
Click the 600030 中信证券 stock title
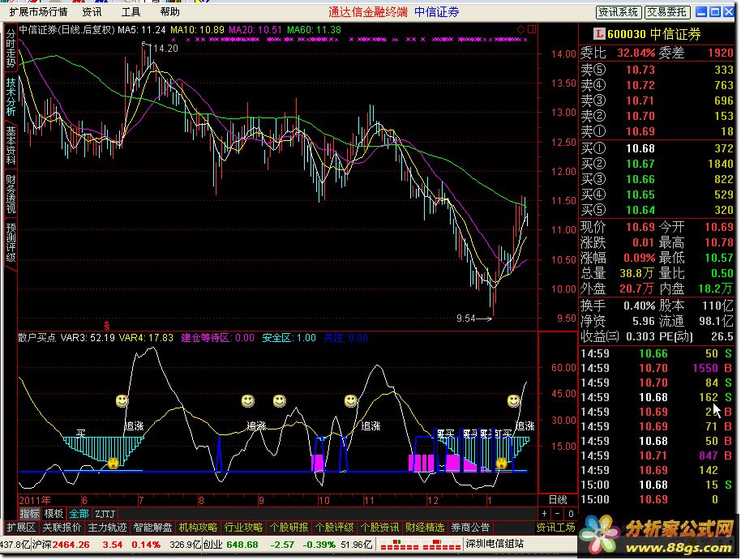654,34
